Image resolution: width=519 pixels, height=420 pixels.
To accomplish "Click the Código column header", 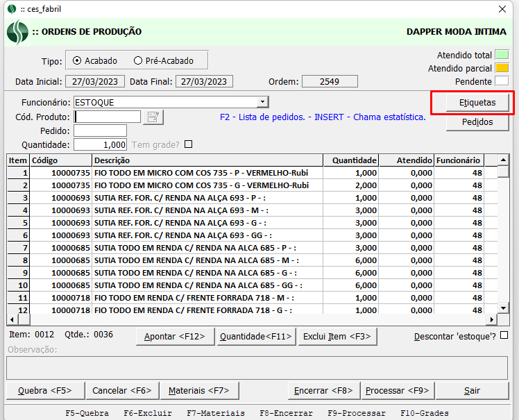I will pos(61,160).
